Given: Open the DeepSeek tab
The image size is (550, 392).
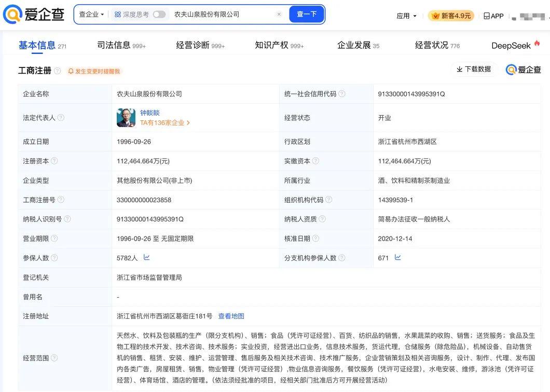Looking at the screenshot, I should click(x=515, y=46).
